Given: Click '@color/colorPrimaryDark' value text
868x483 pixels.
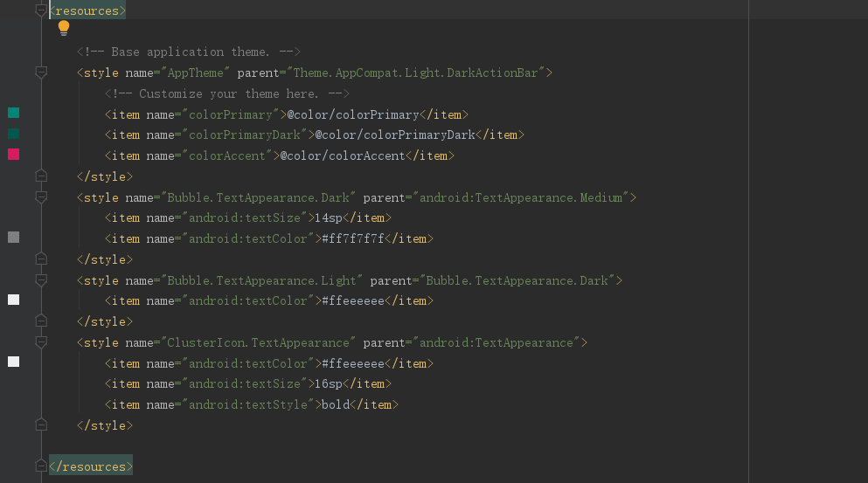Looking at the screenshot, I should pos(395,135).
